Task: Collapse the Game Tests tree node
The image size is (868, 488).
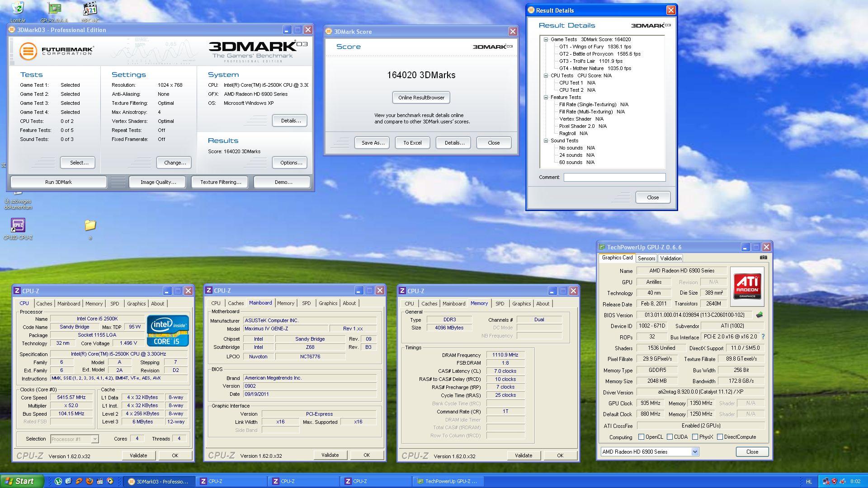Action: 546,39
